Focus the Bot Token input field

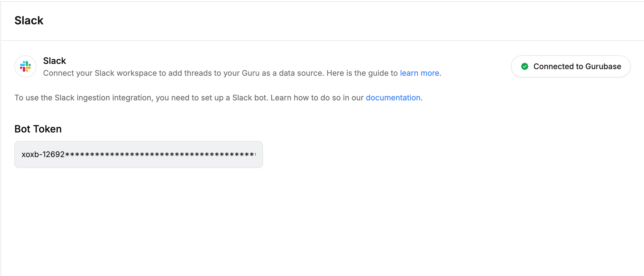pyautogui.click(x=139, y=154)
